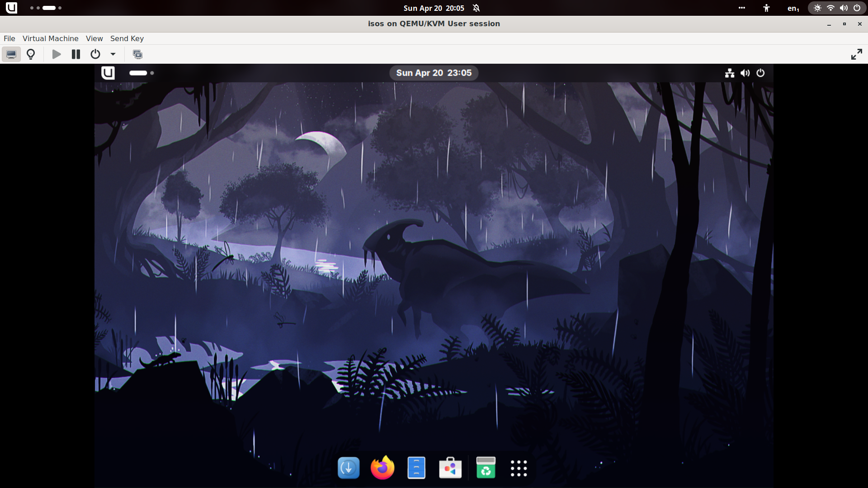Screen dimensions: 868x488
Task: Open the View menu
Action: (94, 38)
